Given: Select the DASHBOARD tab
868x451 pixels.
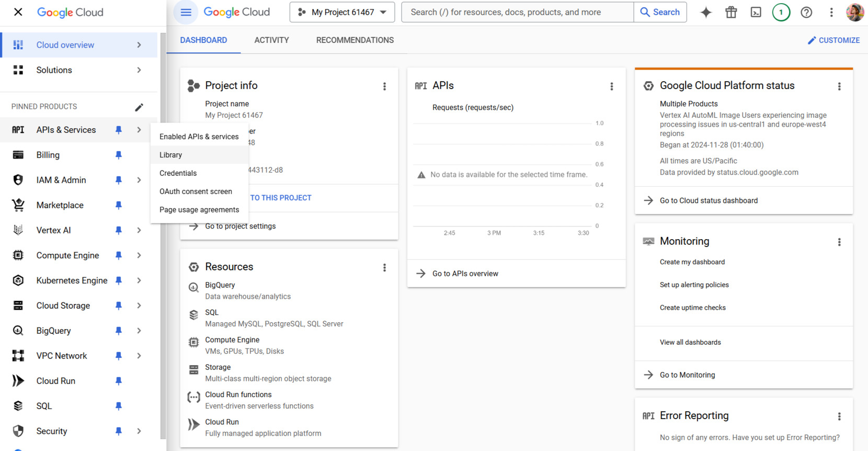Looking at the screenshot, I should 203,40.
